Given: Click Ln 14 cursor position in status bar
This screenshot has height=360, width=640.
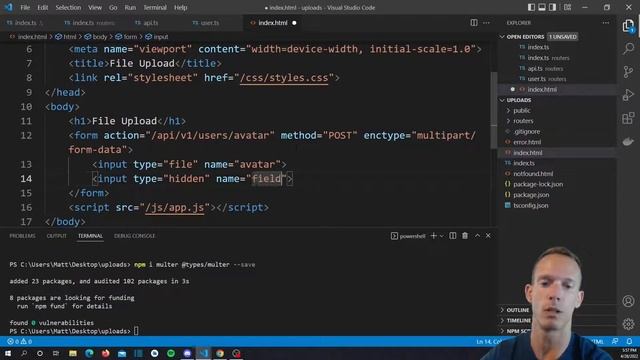Looking at the screenshot, I should point(488,341).
